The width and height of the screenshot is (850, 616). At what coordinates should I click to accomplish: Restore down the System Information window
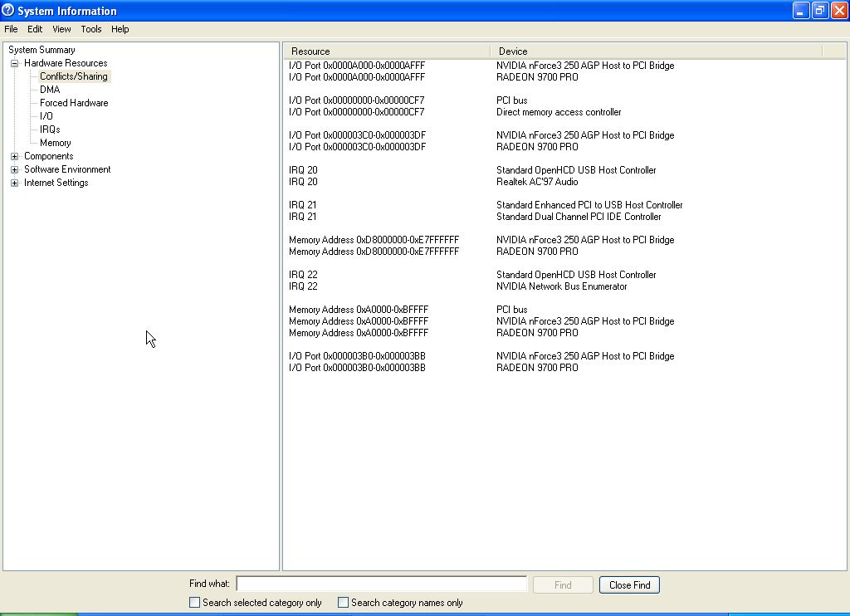819,10
